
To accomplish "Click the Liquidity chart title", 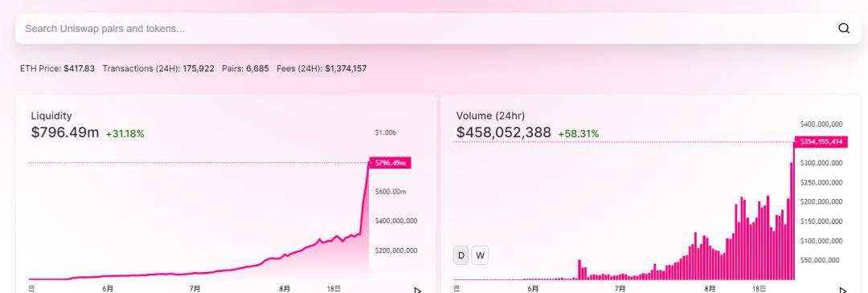I will pos(51,116).
